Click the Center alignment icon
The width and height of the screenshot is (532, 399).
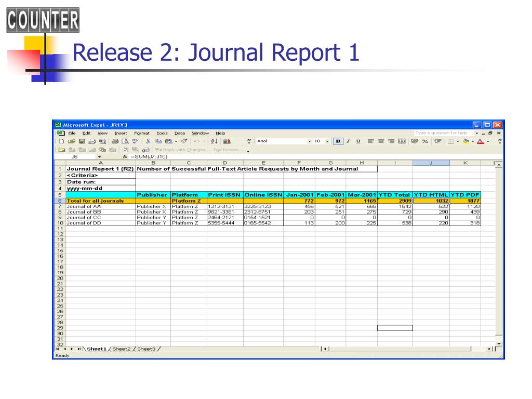(381, 141)
